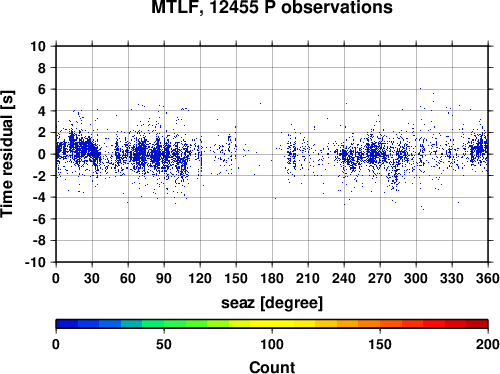
Task: Click the seaz [degree] x-axis label
Action: click(272, 303)
